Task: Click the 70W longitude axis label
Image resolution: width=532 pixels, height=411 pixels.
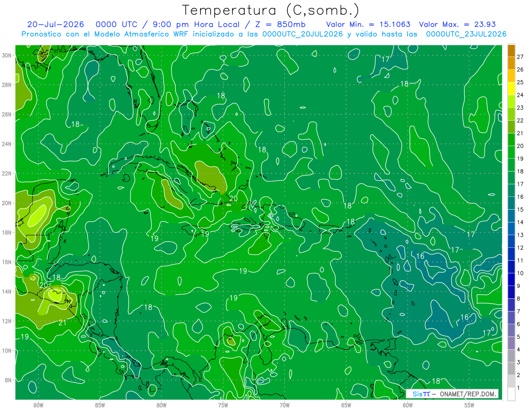Action: (285, 405)
